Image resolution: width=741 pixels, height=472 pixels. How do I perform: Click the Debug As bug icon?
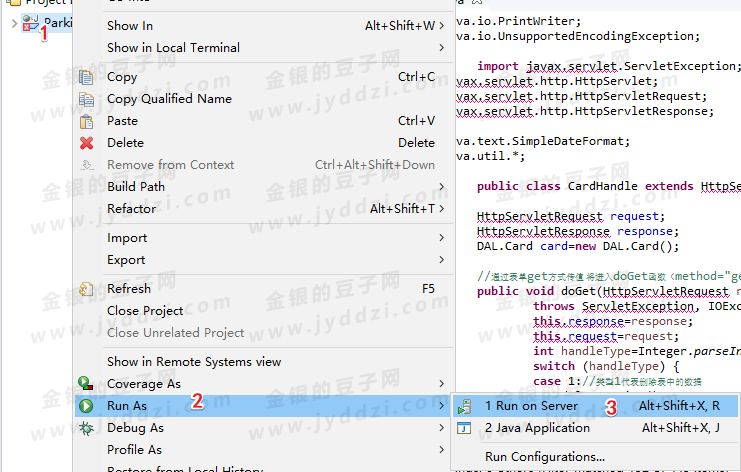tap(86, 428)
